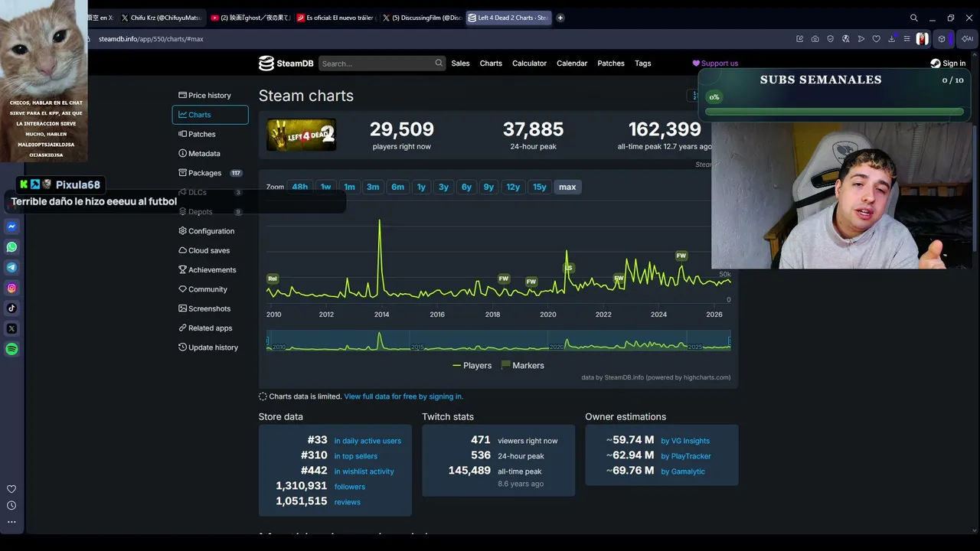This screenshot has width=980, height=551.
Task: Open Messenger from the browser sidebar
Action: coord(11,227)
